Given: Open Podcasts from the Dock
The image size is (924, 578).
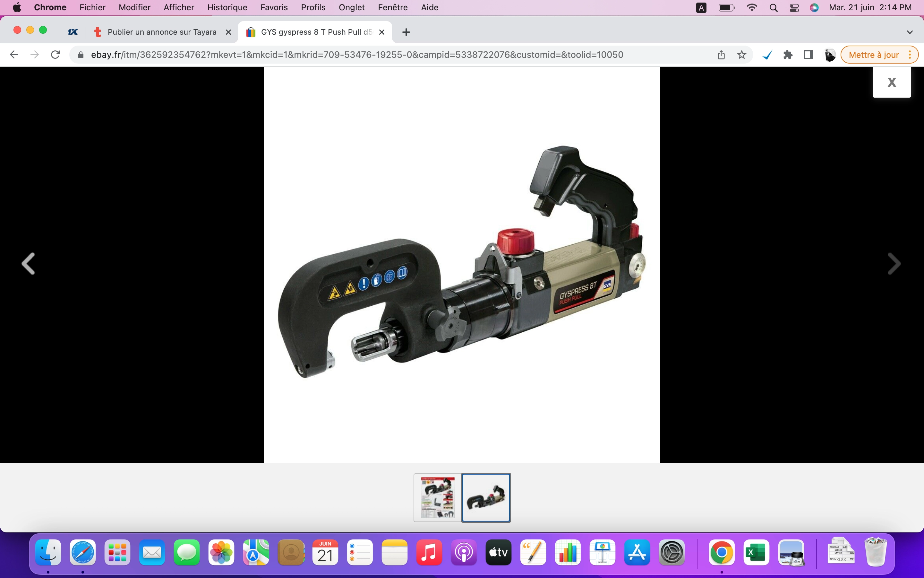Looking at the screenshot, I should point(464,552).
